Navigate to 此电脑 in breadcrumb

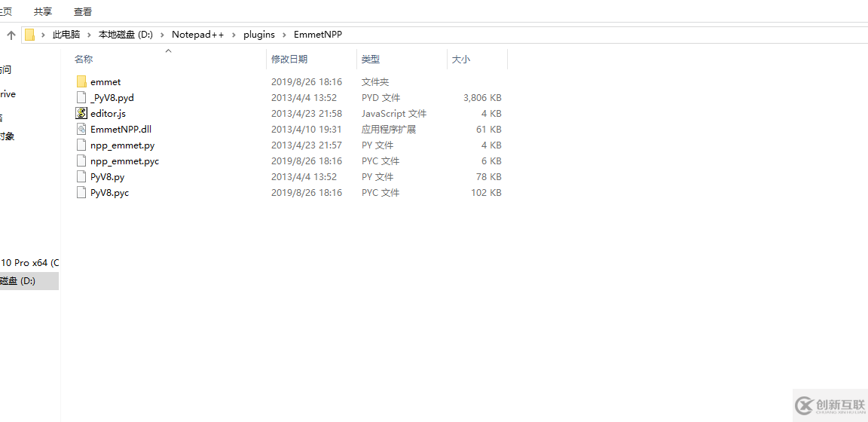pyautogui.click(x=66, y=35)
